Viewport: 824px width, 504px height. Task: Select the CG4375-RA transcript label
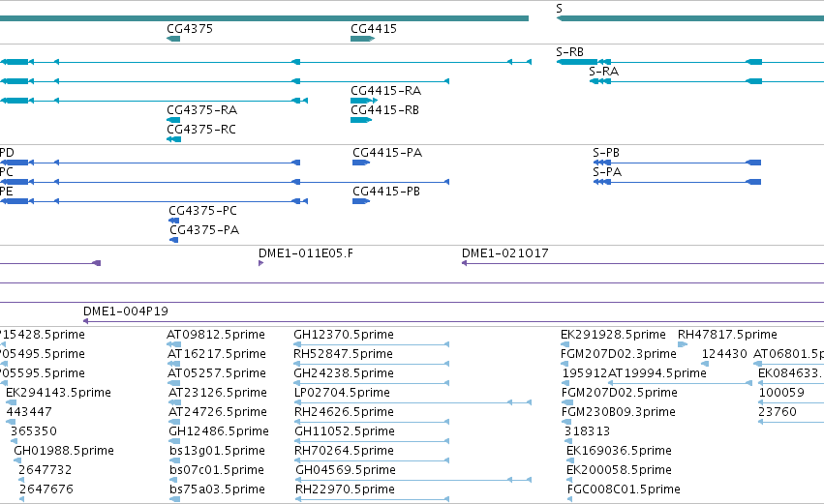click(201, 110)
